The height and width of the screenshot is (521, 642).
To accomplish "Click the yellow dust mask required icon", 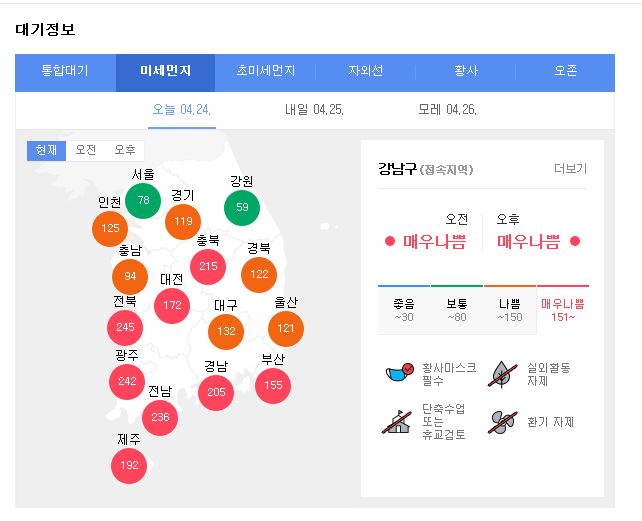I will point(400,375).
